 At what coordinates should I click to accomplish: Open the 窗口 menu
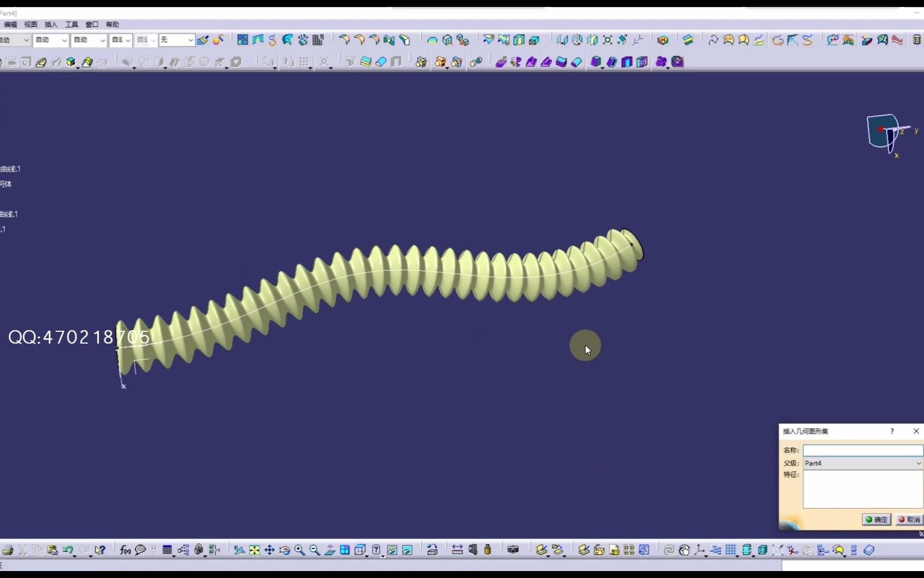tap(92, 25)
